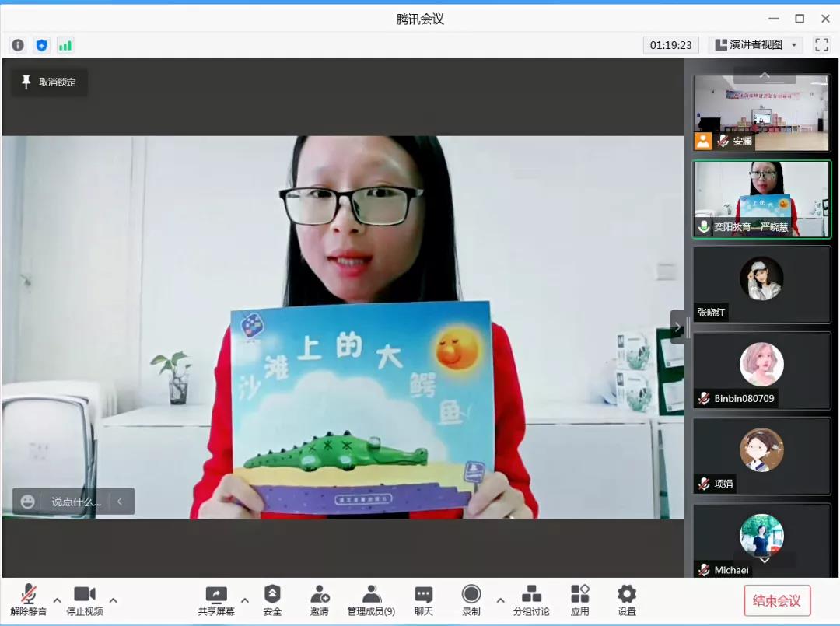This screenshot has width=840, height=626.
Task: Expand video options arrow next to 停止视频
Action: 113,600
